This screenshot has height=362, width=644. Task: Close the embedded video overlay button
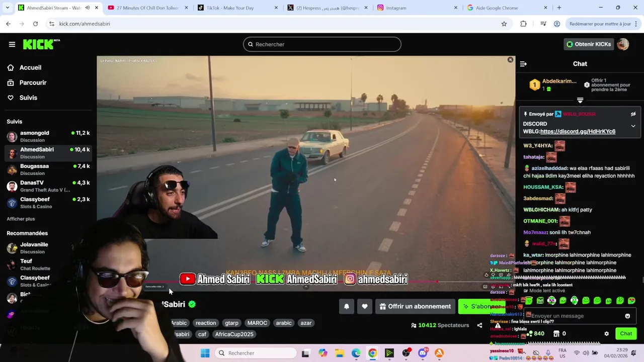(x=510, y=60)
